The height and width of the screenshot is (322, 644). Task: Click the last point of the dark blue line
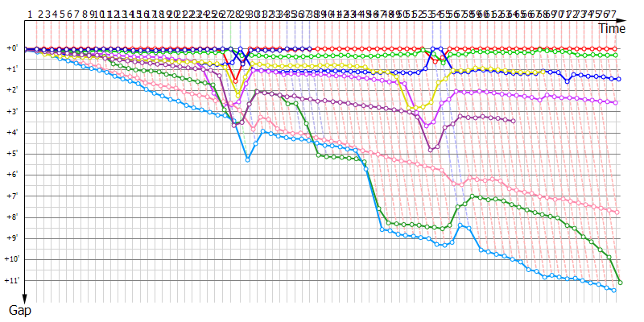tap(619, 79)
